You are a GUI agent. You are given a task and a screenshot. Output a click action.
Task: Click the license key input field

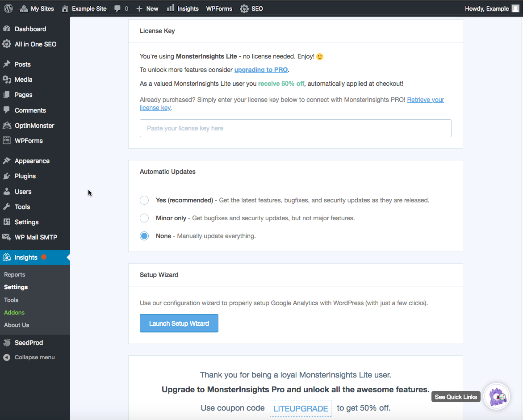(296, 128)
